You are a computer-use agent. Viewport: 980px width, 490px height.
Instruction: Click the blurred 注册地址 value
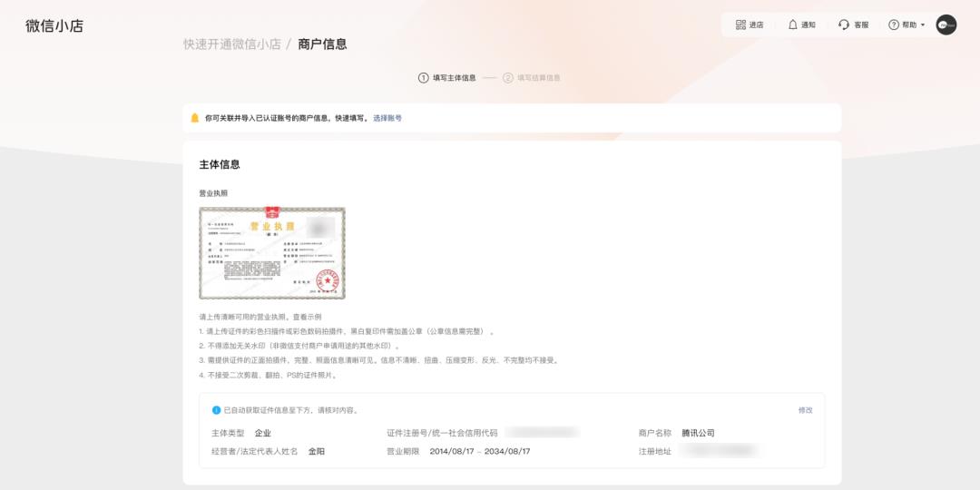719,450
